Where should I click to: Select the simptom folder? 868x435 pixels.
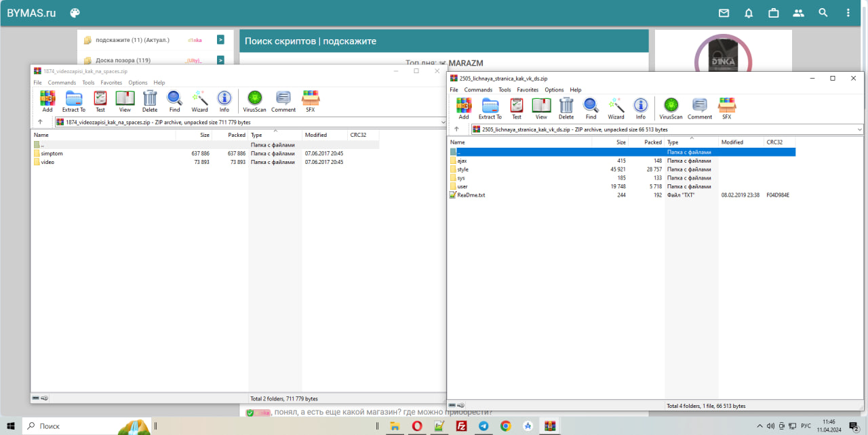(x=52, y=154)
